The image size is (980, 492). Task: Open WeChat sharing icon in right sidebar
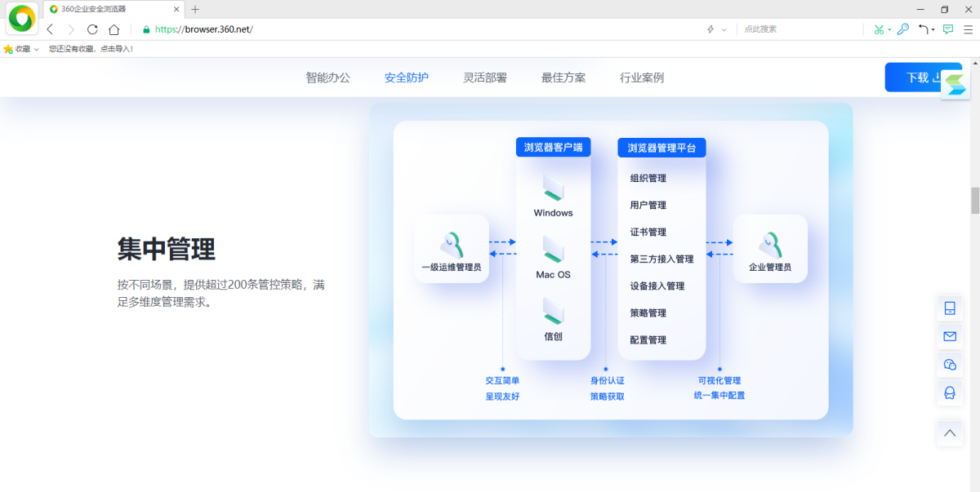tap(949, 365)
